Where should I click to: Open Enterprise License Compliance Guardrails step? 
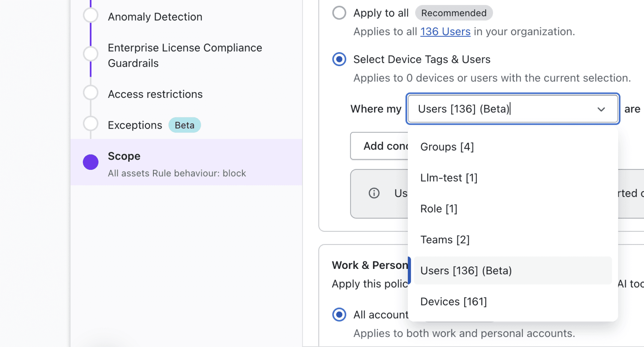[185, 56]
